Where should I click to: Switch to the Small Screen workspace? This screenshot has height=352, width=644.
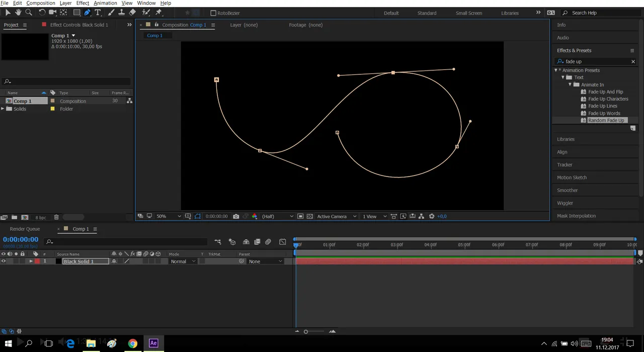coord(469,13)
